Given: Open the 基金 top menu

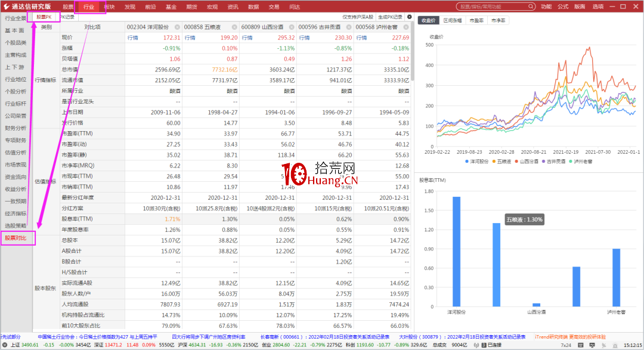Looking at the screenshot, I should pyautogui.click(x=171, y=7).
